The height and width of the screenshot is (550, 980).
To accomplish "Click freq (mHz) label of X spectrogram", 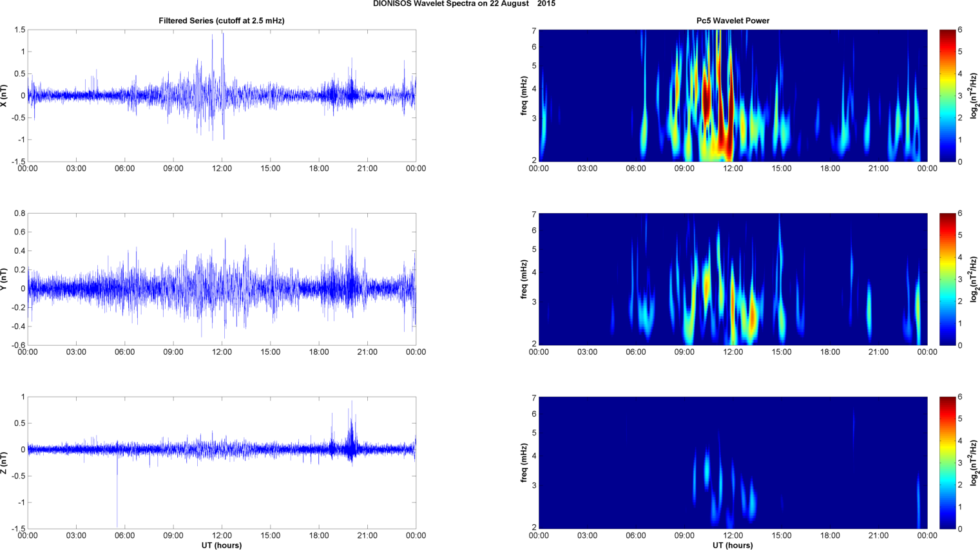I will coord(525,96).
